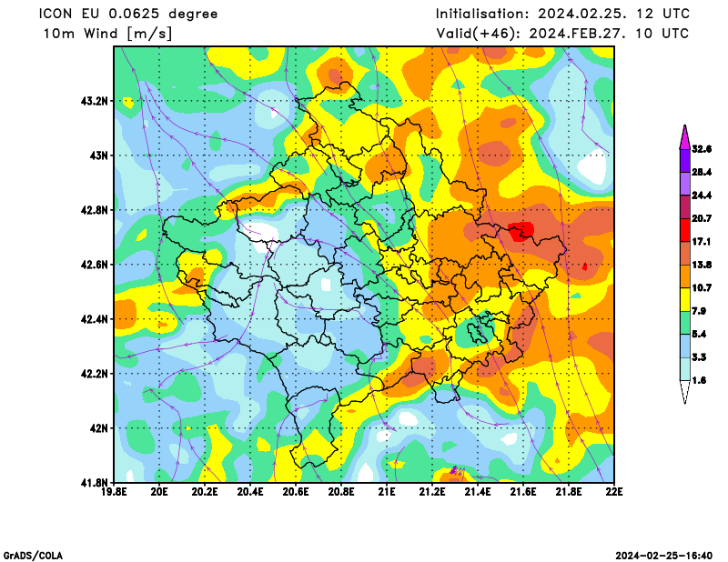This screenshot has width=728, height=562.
Task: Click the 42.2N latitude label
Action: pyautogui.click(x=95, y=374)
